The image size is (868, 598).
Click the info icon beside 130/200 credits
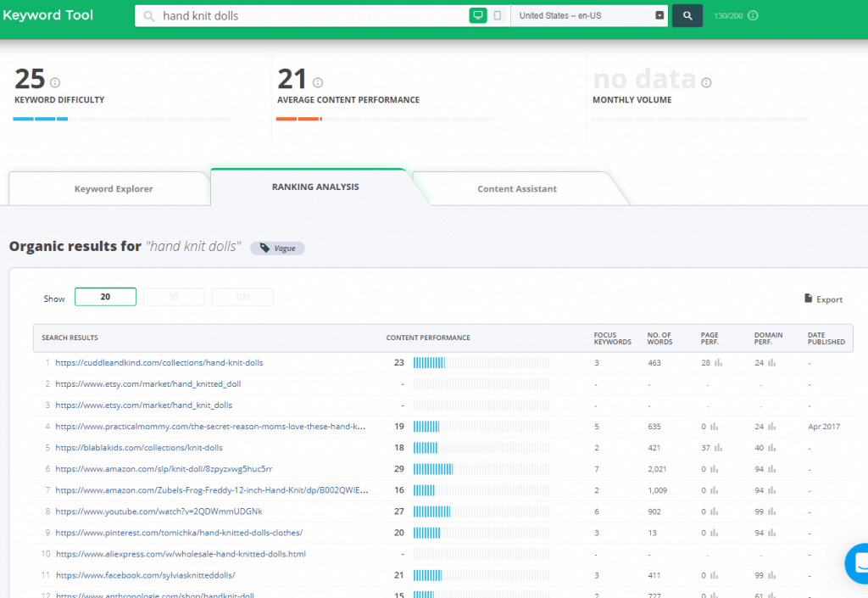pyautogui.click(x=753, y=15)
